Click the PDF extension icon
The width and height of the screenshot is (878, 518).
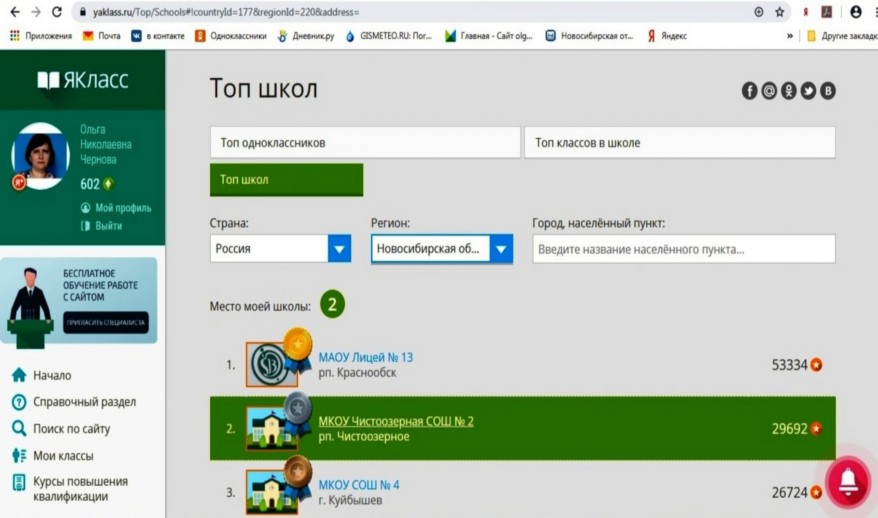click(826, 12)
